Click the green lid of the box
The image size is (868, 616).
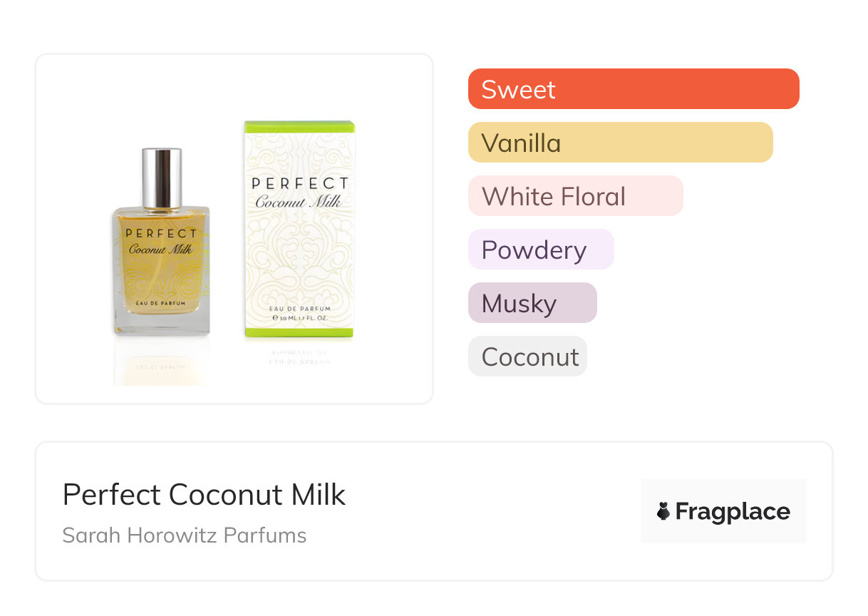point(299,128)
